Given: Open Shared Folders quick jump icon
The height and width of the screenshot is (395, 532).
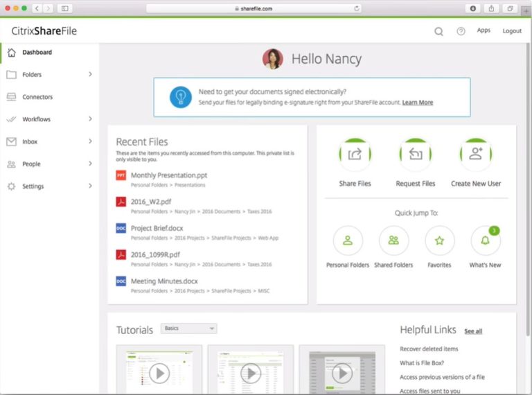Looking at the screenshot, I should [393, 240].
